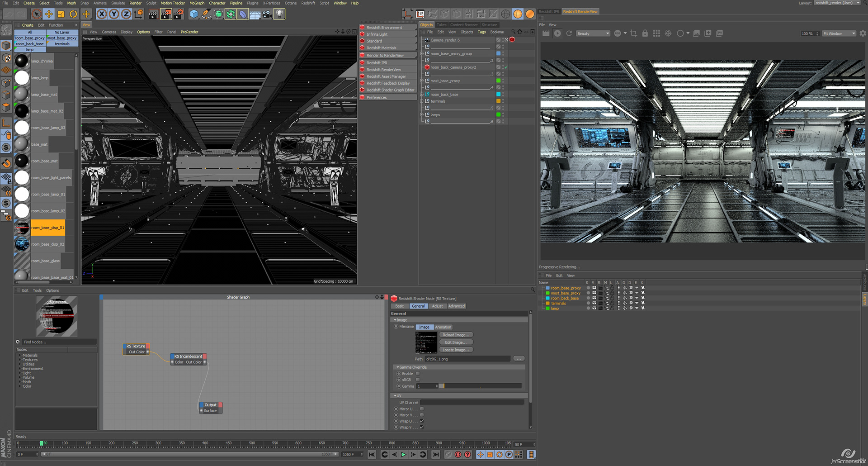Add a light with the light bulb icon
Screen dimensions: 868x466
click(x=279, y=14)
